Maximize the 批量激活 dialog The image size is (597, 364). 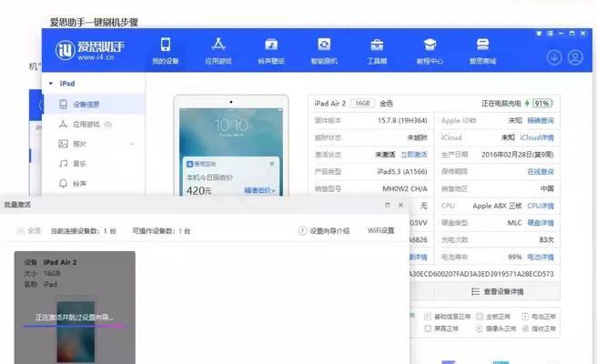pyautogui.click(x=387, y=205)
